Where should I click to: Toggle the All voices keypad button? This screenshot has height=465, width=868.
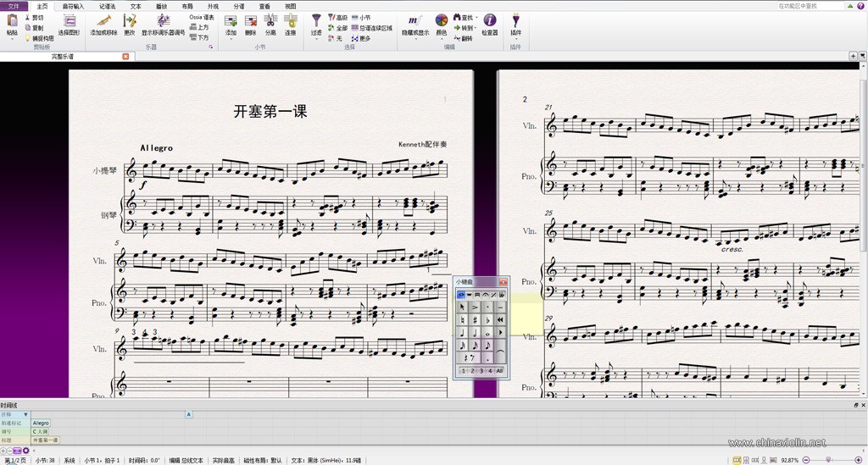tap(499, 371)
